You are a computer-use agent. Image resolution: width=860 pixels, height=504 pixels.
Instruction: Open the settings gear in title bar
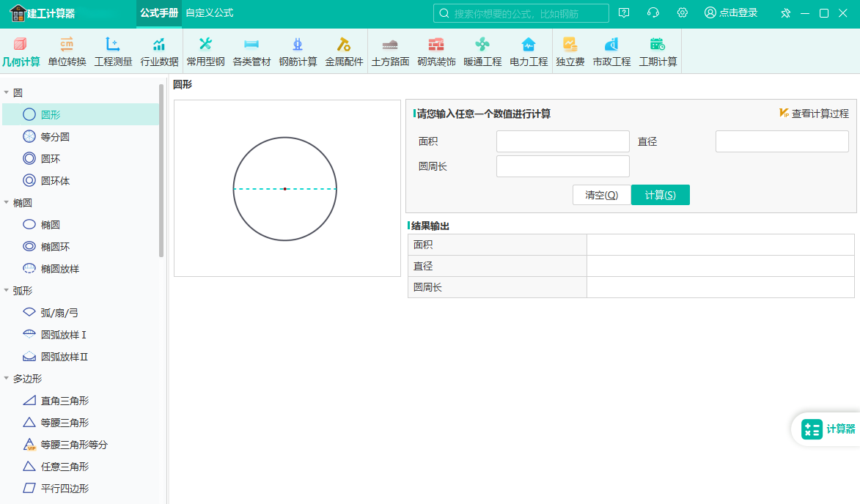pos(683,13)
